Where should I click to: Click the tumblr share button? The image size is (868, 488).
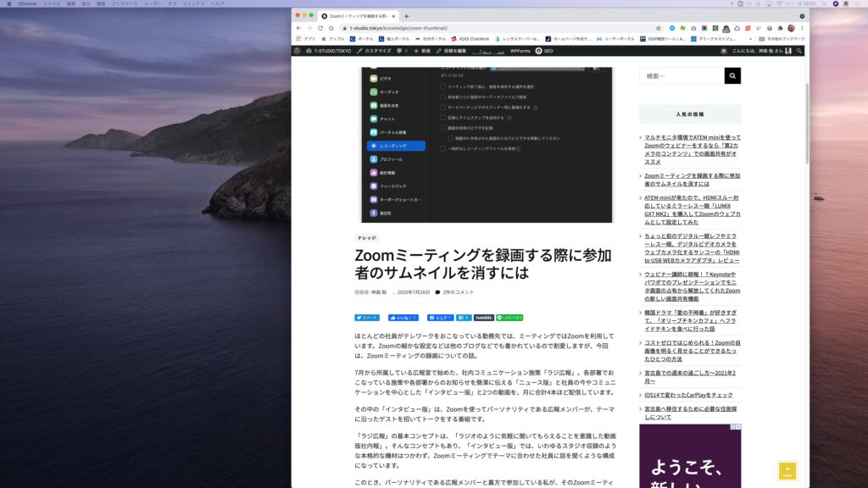(x=483, y=318)
